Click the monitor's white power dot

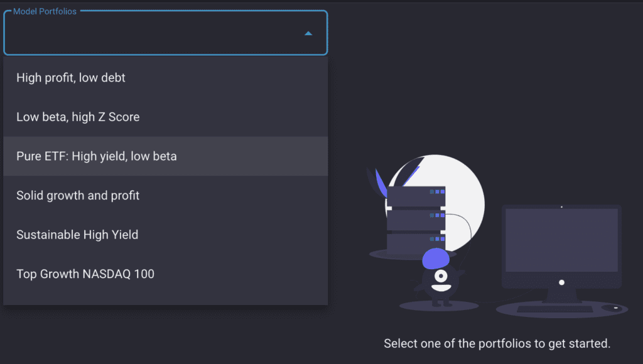click(562, 282)
